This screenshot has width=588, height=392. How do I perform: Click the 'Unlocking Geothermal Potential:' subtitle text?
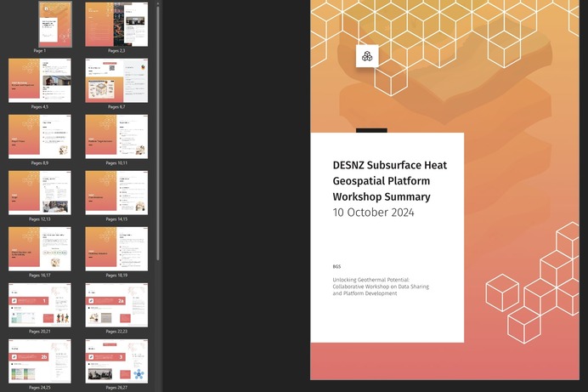click(370, 280)
